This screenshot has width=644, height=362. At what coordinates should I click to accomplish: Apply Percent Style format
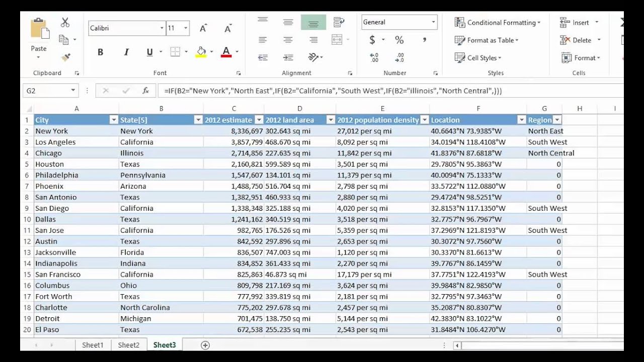point(399,40)
